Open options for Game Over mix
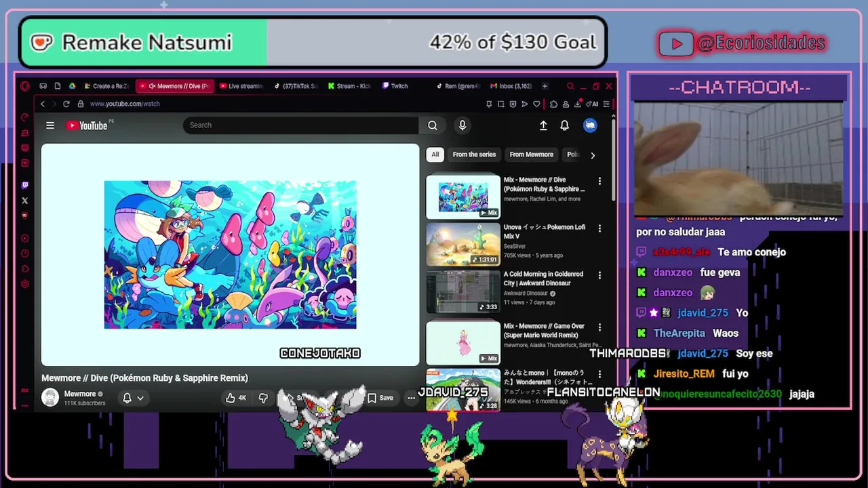The image size is (868, 488). [x=599, y=327]
